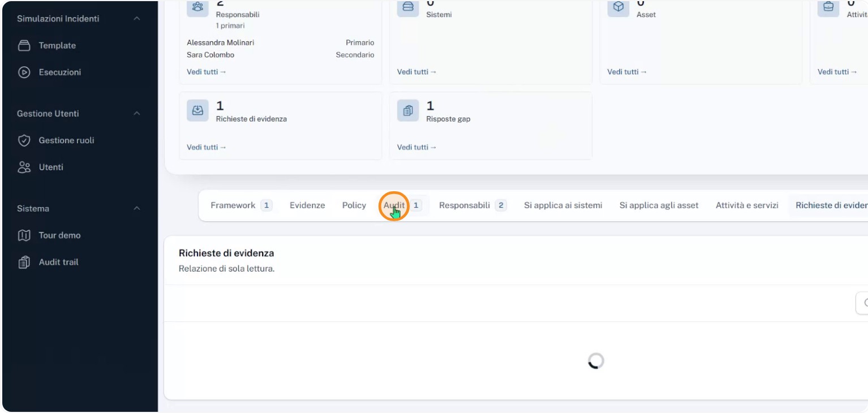
Task: Click the Gestione ruoli shield icon
Action: click(x=24, y=140)
